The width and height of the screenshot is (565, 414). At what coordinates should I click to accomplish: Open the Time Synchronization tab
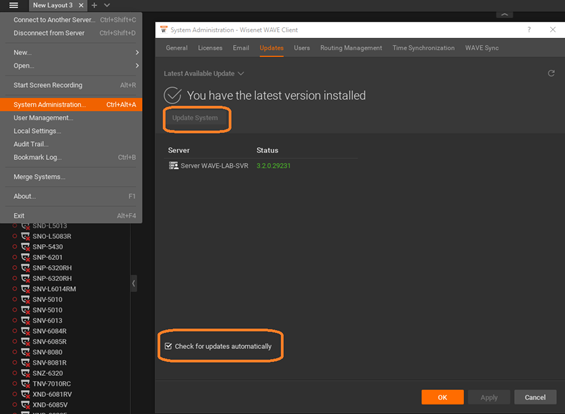click(x=423, y=48)
